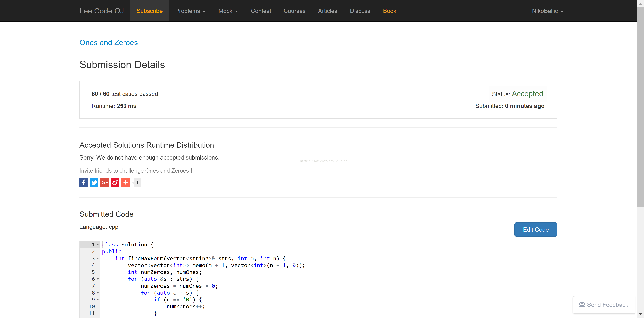Click 'Submission Details' heading
Viewport: 644px width, 318px height.
pos(122,65)
